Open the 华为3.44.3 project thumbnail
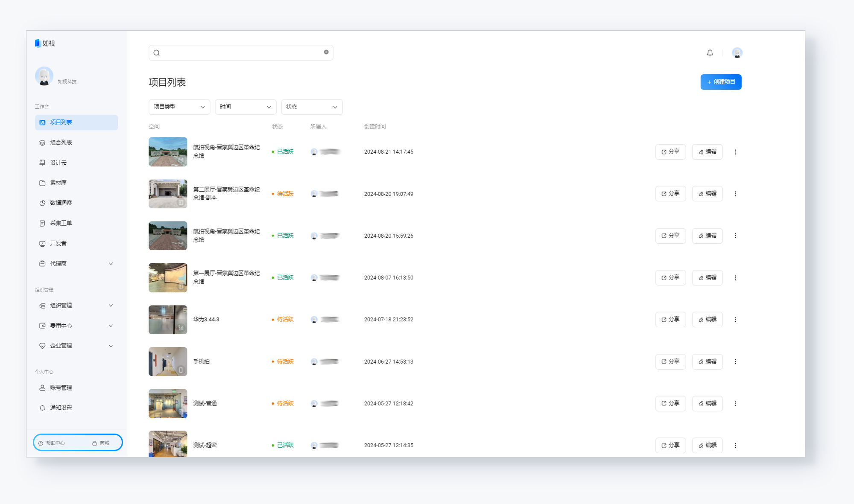854x504 pixels. pos(168,320)
